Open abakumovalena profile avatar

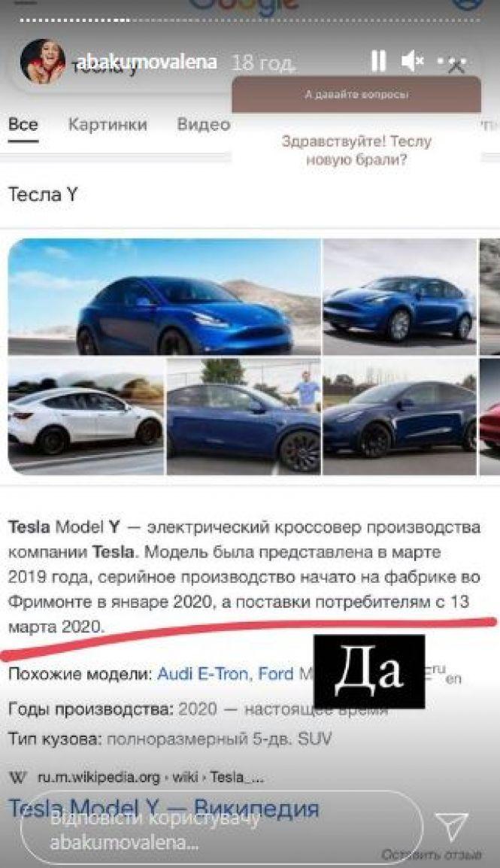(x=43, y=62)
